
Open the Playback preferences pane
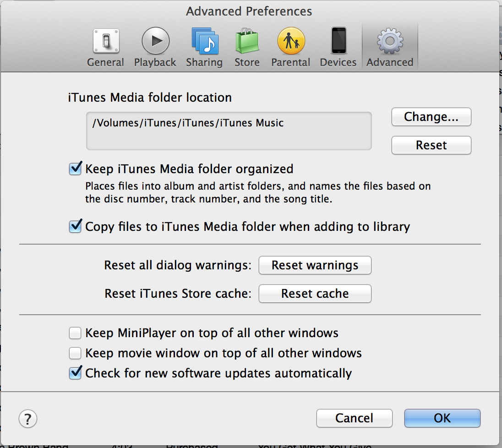coord(155,47)
